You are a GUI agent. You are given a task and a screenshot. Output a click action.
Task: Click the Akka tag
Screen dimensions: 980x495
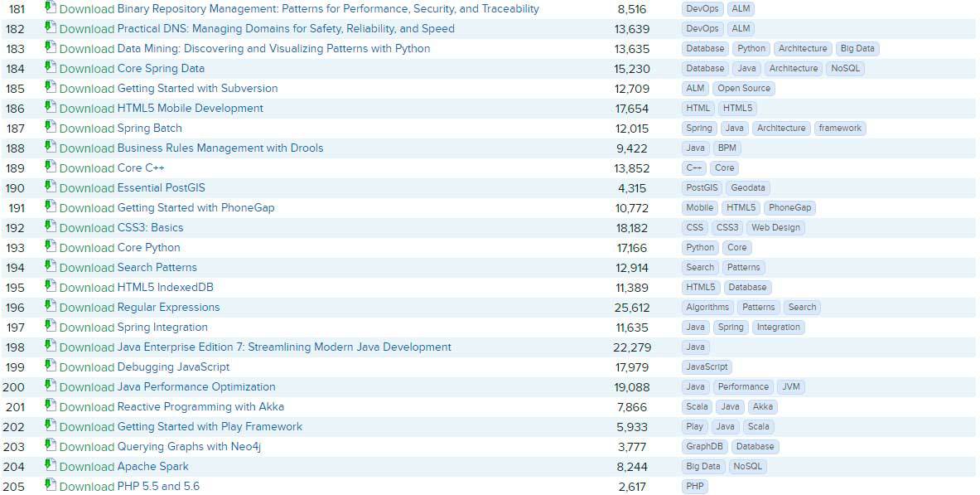point(762,407)
